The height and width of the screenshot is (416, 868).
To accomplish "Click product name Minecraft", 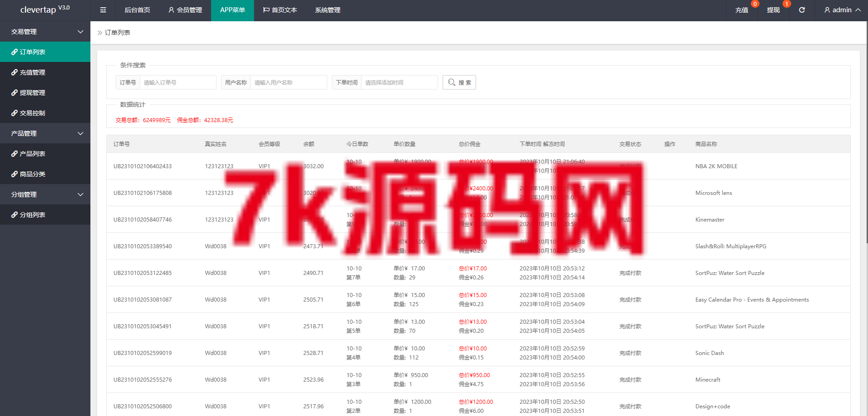I will click(x=708, y=380).
